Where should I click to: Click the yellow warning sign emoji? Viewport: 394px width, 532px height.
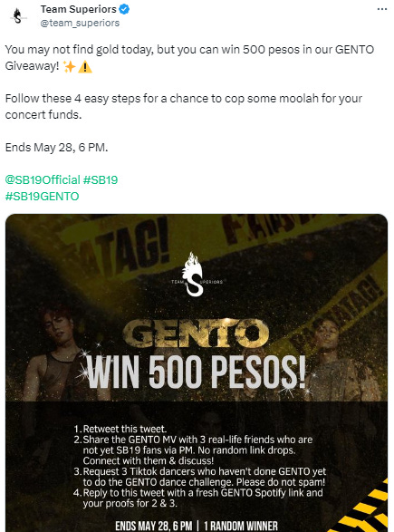click(85, 67)
